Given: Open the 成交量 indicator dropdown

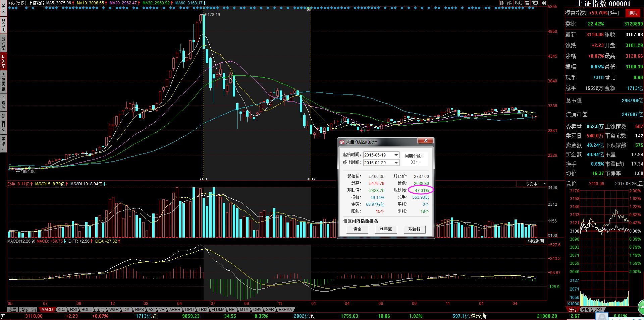Looking at the screenshot, I should 544,184.
